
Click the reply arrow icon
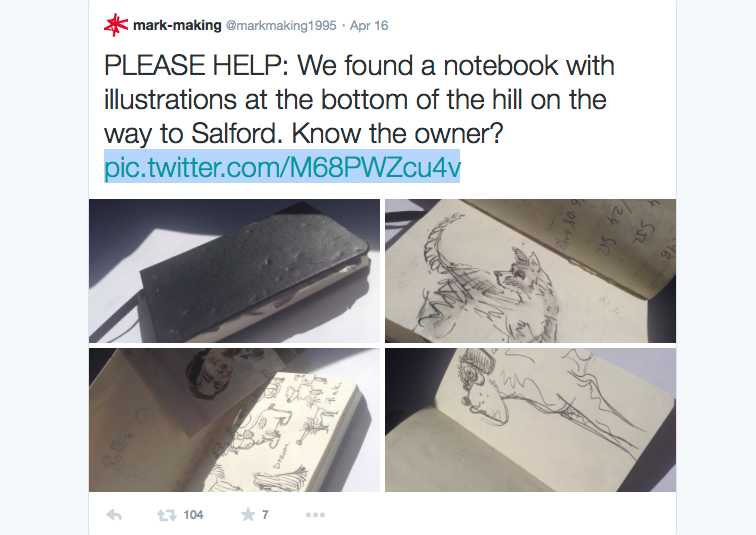114,515
